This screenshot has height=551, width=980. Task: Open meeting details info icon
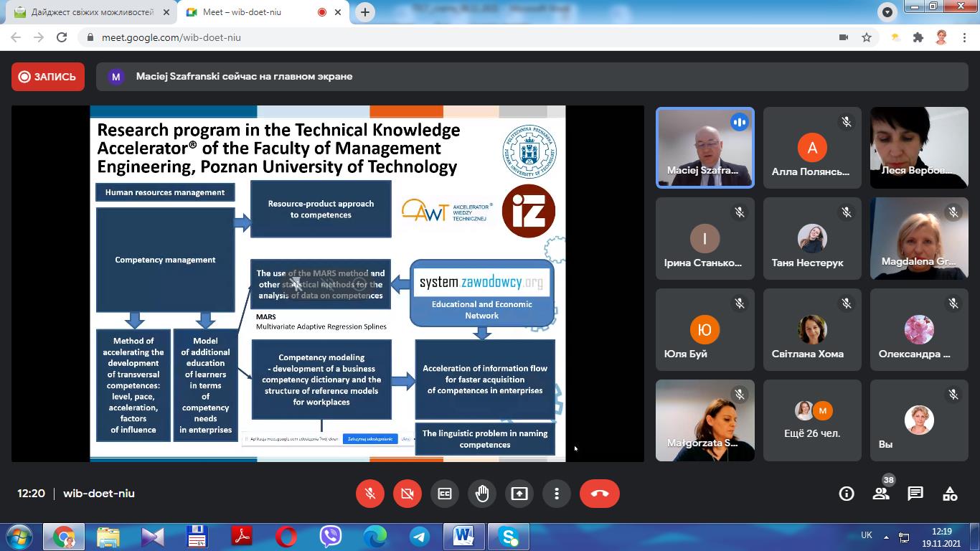tap(847, 494)
